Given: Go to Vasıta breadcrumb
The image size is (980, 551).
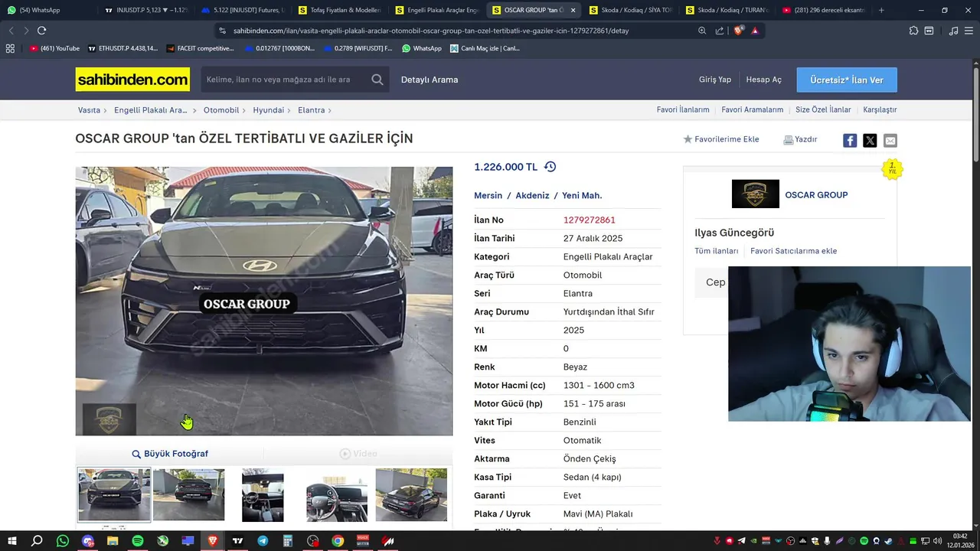Looking at the screenshot, I should [90, 110].
